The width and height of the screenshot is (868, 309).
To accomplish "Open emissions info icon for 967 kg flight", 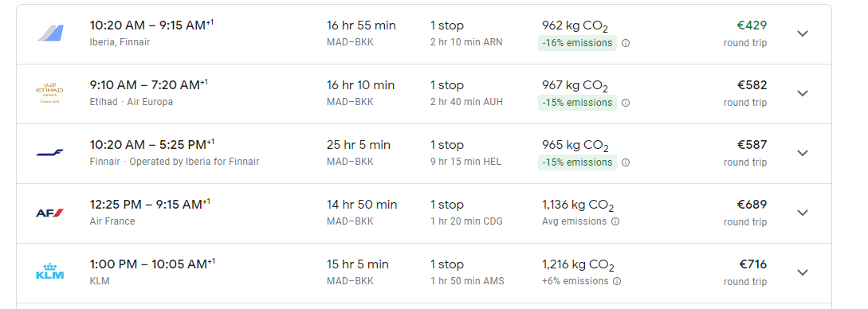I will (x=626, y=103).
